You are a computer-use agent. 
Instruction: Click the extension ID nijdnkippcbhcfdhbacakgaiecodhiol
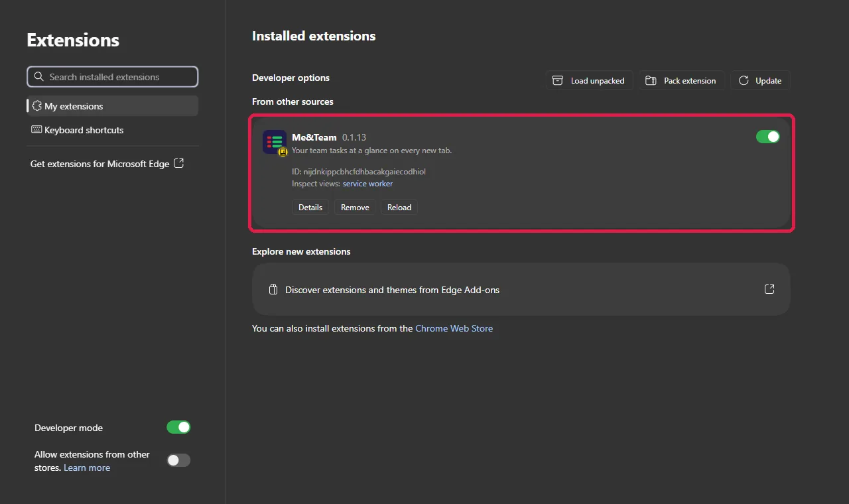(364, 172)
